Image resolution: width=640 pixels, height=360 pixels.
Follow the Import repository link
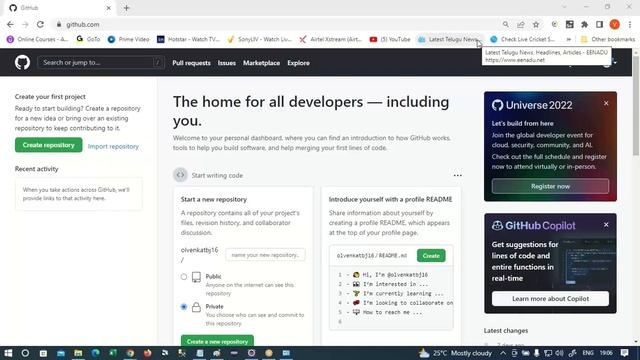(x=113, y=146)
